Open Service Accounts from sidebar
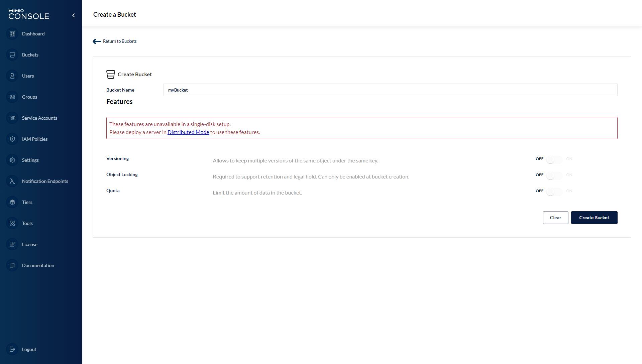642x364 pixels. pos(12,118)
